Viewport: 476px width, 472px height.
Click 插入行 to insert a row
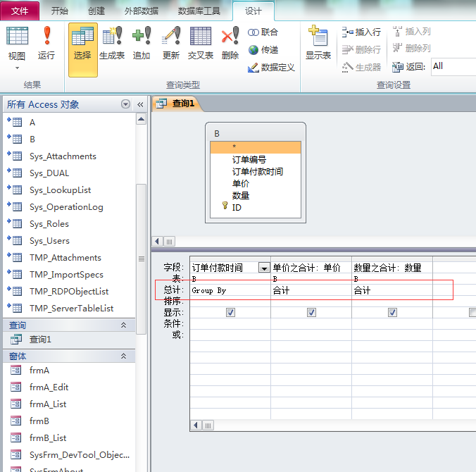pyautogui.click(x=361, y=32)
